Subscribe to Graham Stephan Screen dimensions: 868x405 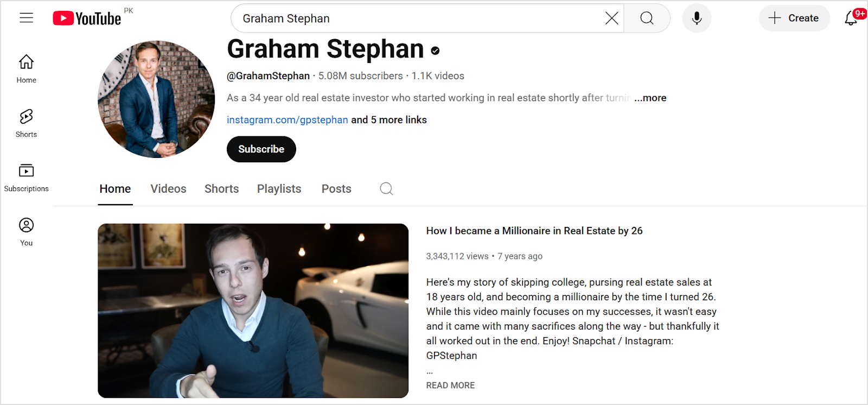pyautogui.click(x=261, y=149)
